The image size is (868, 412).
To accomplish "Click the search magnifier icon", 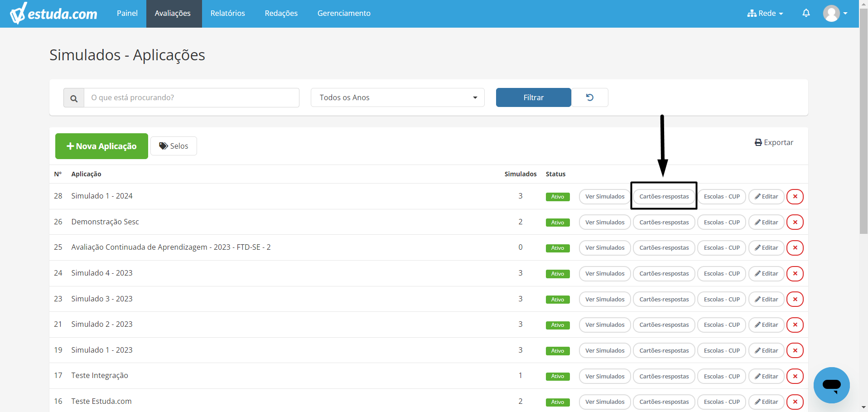I will click(74, 98).
